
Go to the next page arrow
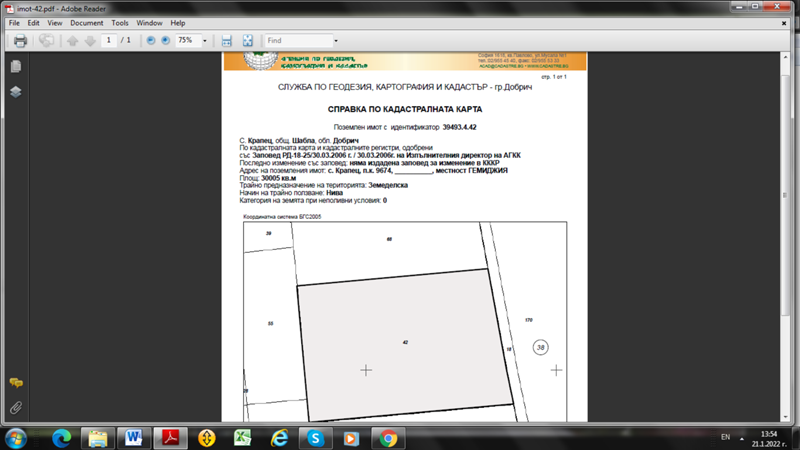[x=90, y=41]
